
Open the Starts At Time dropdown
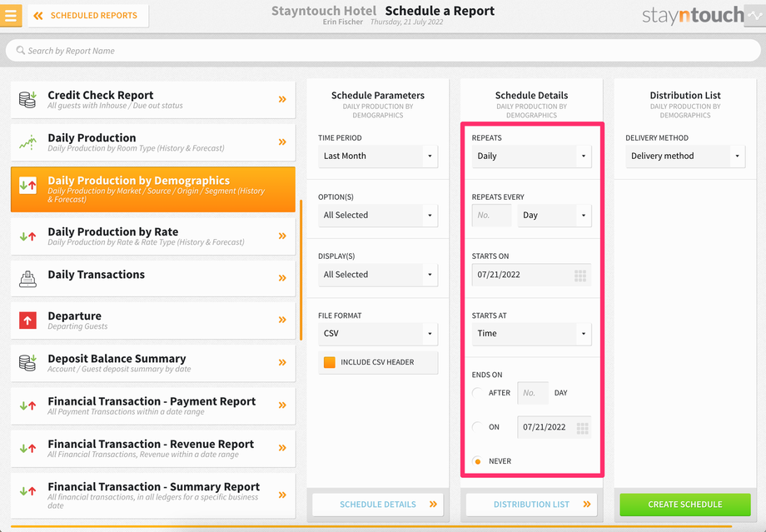click(x=531, y=334)
